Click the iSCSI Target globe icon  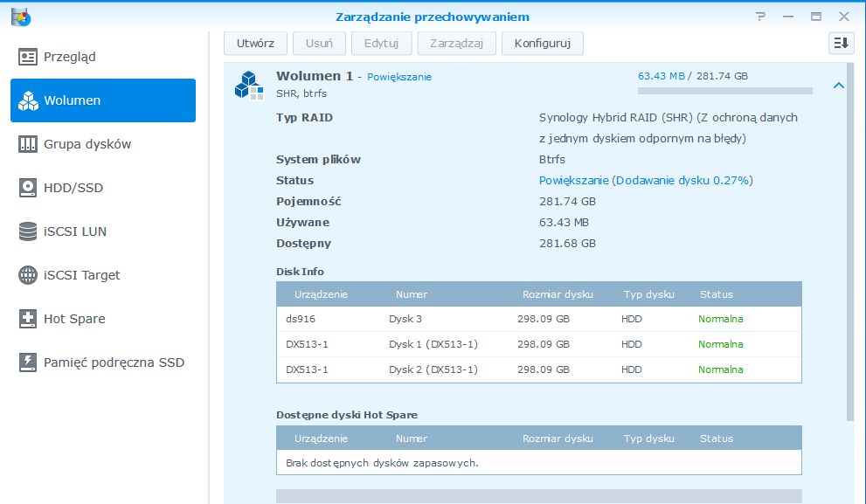click(x=28, y=275)
